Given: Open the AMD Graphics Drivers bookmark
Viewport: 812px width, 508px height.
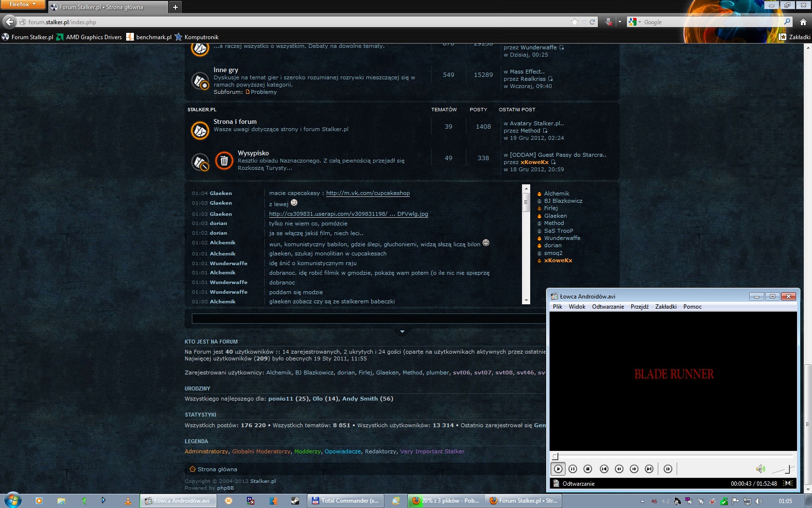Looking at the screenshot, I should point(89,37).
